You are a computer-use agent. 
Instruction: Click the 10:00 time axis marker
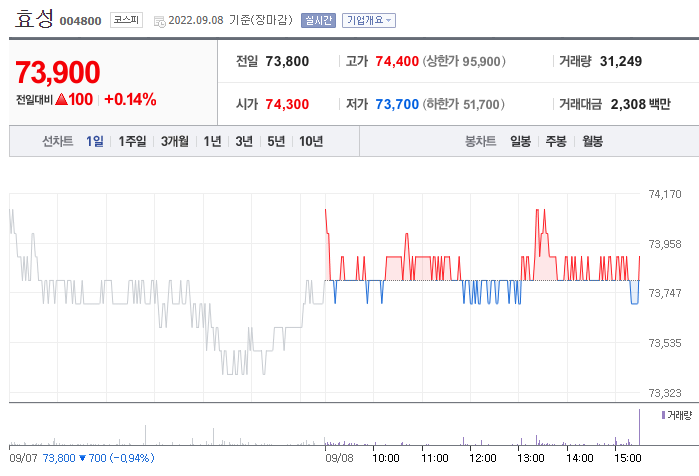point(386,458)
